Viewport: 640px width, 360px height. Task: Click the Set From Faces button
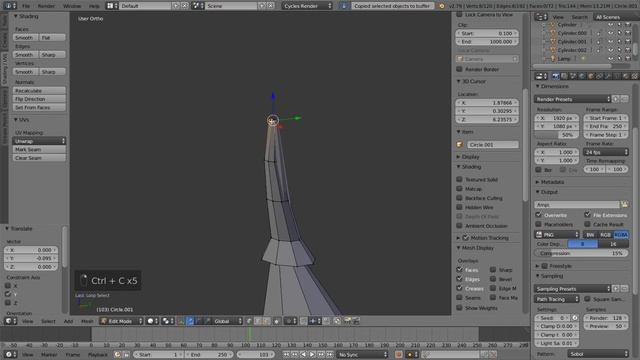point(39,107)
